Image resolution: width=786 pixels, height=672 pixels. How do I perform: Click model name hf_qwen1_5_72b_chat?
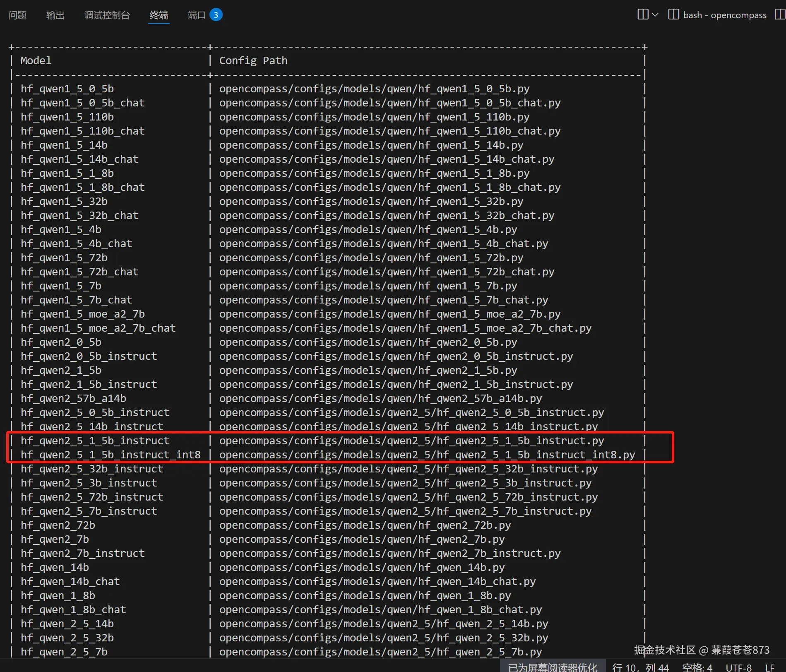(x=79, y=272)
